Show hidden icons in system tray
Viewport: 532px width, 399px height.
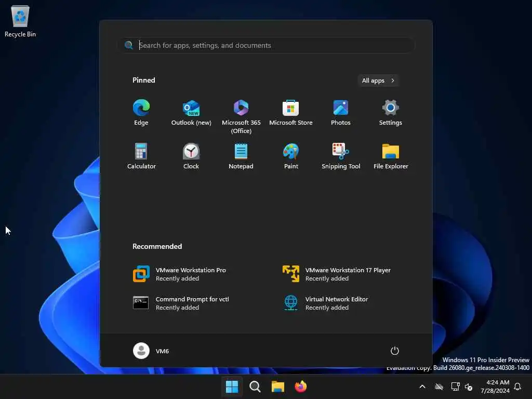point(422,387)
